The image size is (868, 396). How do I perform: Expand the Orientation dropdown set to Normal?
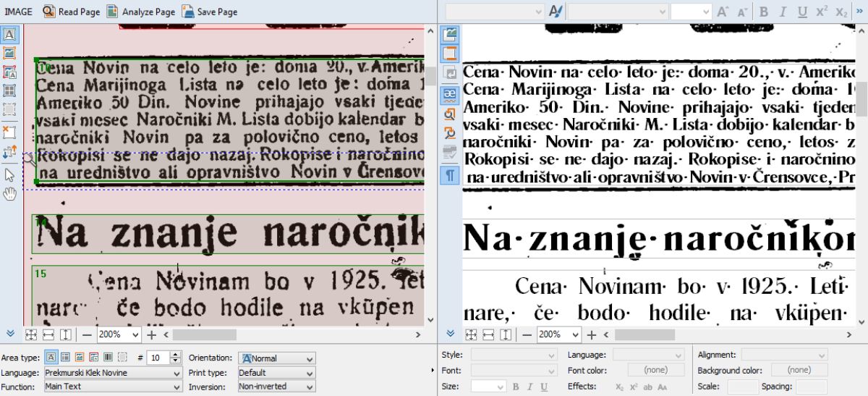[x=277, y=358]
